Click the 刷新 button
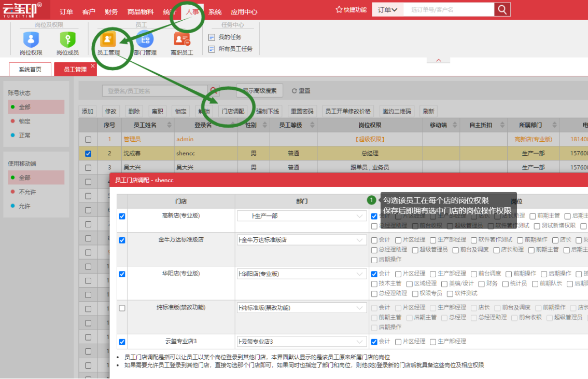Screen dimensions: 588x379 (x=428, y=111)
